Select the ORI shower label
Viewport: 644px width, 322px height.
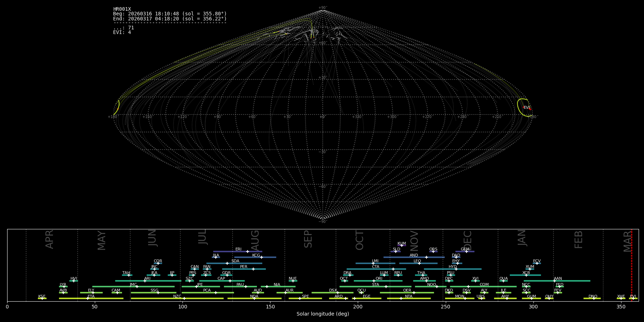click(379, 278)
